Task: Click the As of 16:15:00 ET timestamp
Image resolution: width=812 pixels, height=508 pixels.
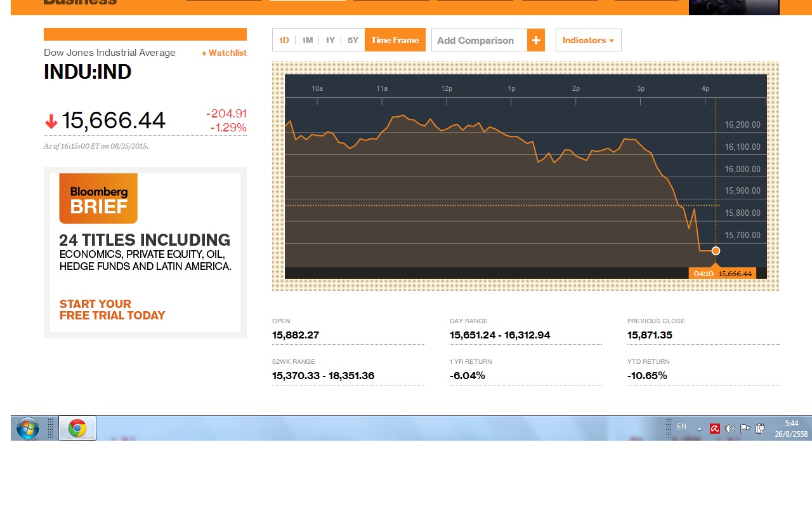Action: (96, 146)
